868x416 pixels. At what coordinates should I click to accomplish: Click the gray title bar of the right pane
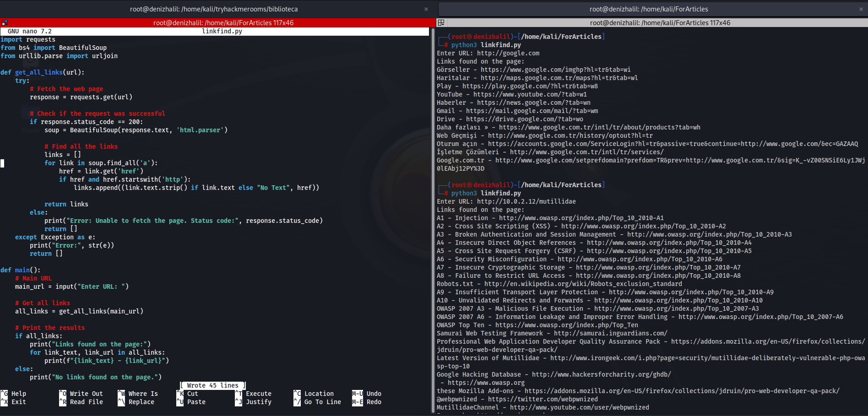[x=660, y=22]
